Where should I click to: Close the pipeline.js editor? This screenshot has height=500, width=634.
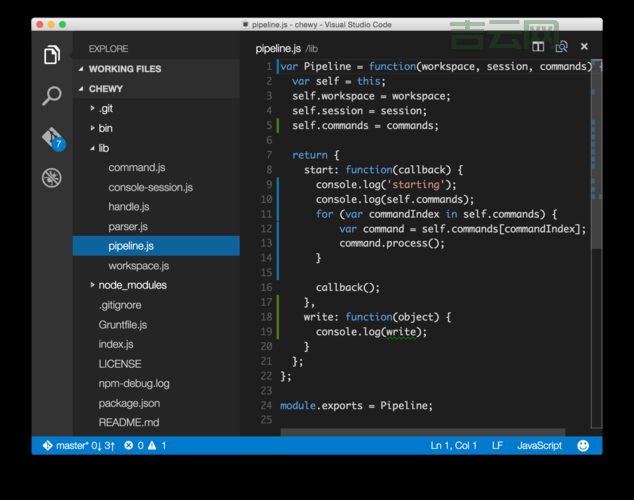click(584, 47)
